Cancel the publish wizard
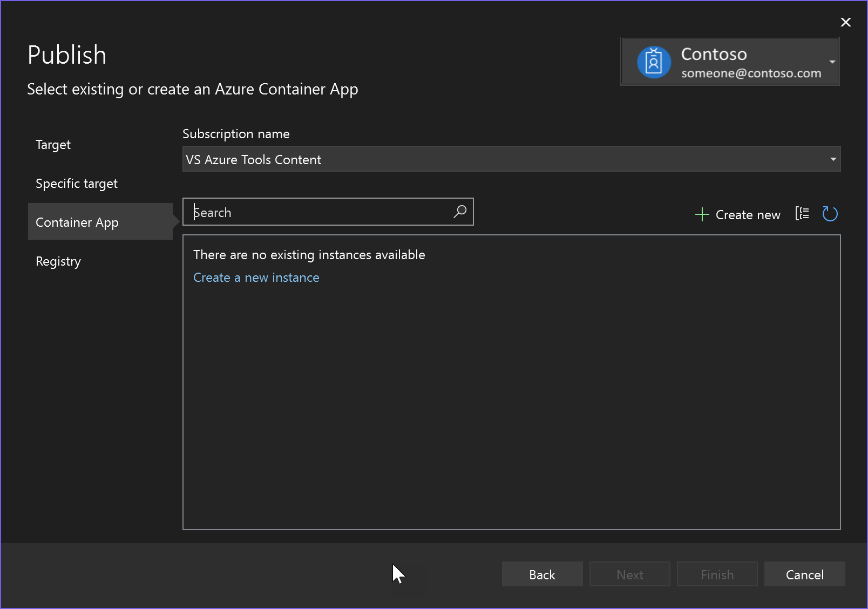868x609 pixels. [x=804, y=574]
